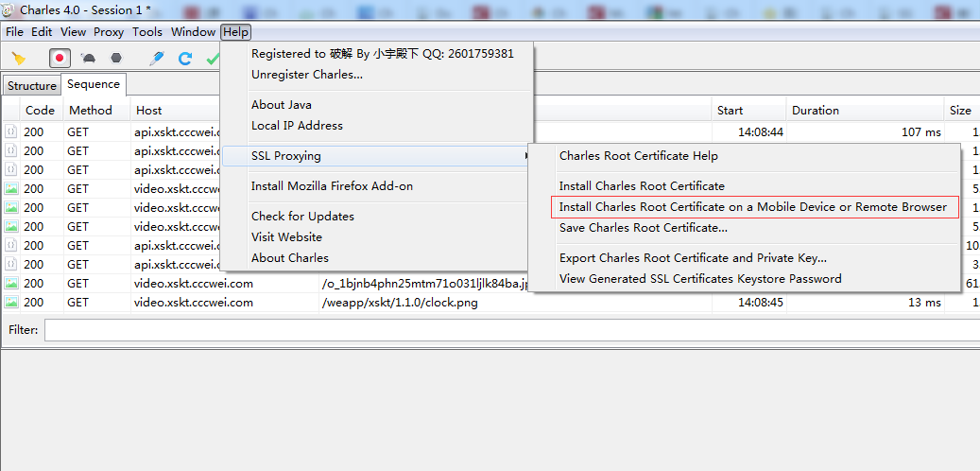980x471 pixels.
Task: Sort by the Duration column header
Action: (865, 110)
